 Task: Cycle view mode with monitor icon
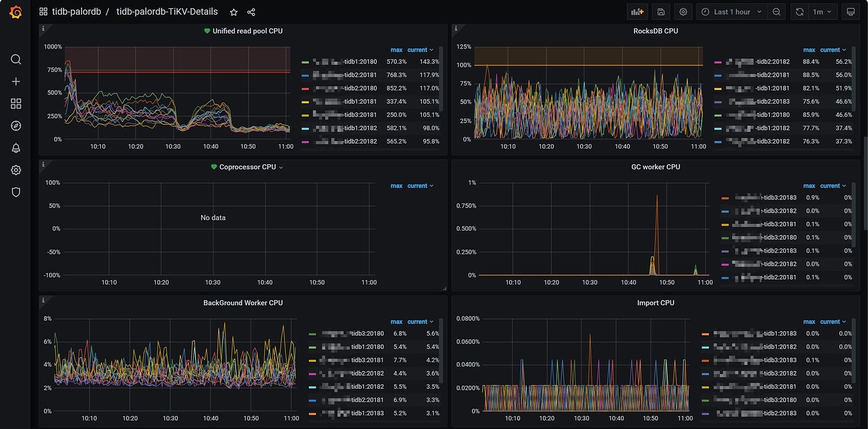click(x=850, y=12)
